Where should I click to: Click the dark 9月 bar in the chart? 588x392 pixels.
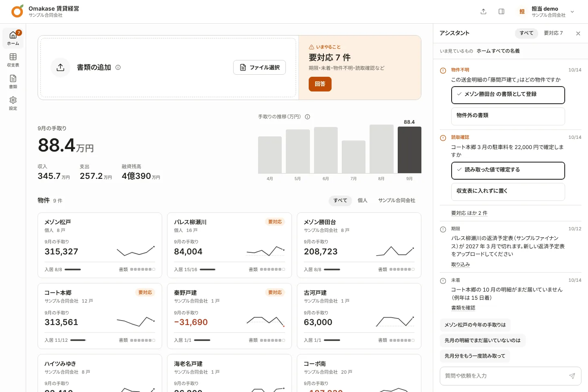[x=410, y=150]
